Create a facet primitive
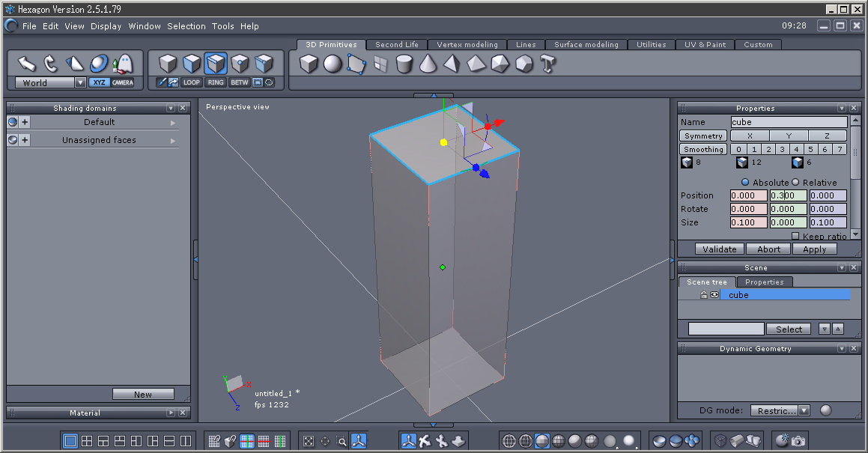The height and width of the screenshot is (453, 868). 356,64
